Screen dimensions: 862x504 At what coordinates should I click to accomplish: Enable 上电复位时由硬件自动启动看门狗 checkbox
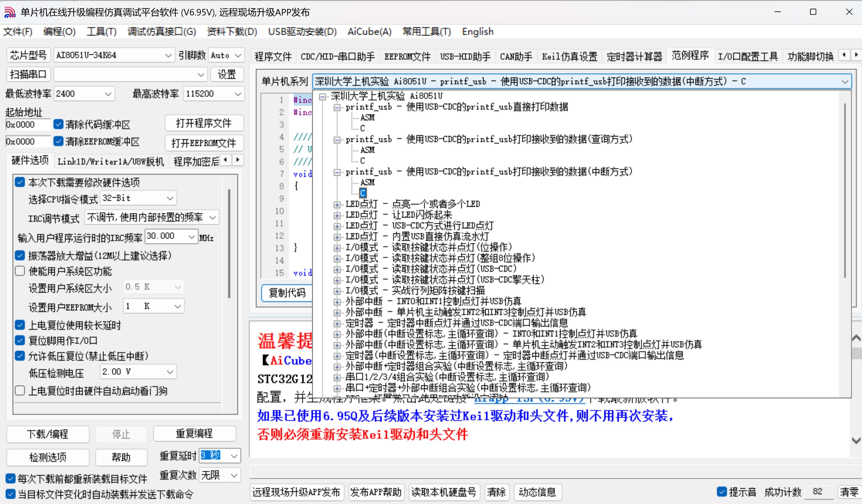(x=20, y=390)
